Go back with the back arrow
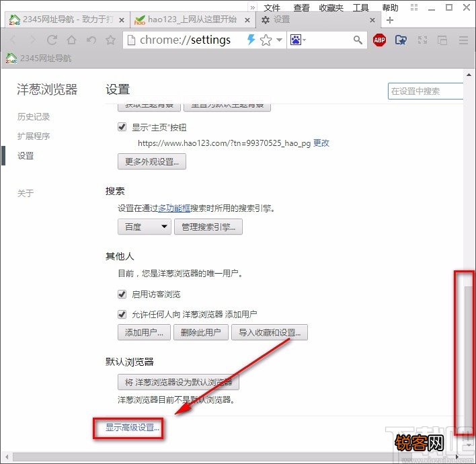The image size is (476, 464). (x=13, y=40)
